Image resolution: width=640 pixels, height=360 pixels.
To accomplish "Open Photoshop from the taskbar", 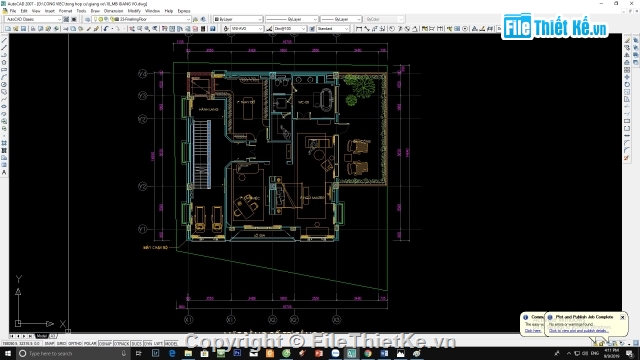I will click(x=237, y=353).
